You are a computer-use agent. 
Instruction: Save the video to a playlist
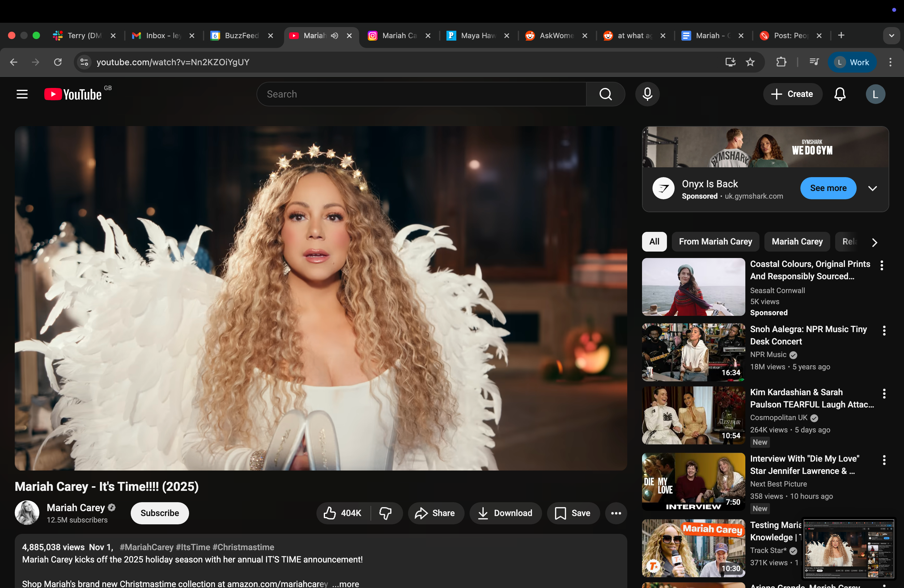pos(573,513)
